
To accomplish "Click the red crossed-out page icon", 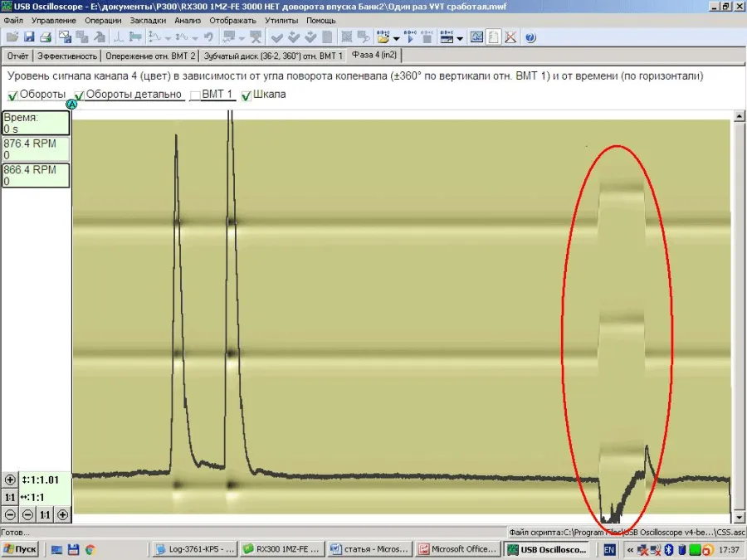I will pos(510,37).
